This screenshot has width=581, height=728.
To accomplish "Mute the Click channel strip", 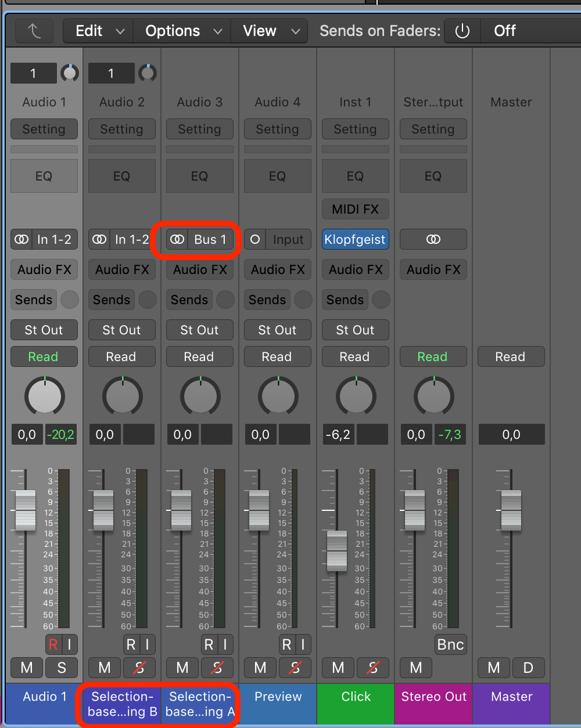I will (338, 668).
